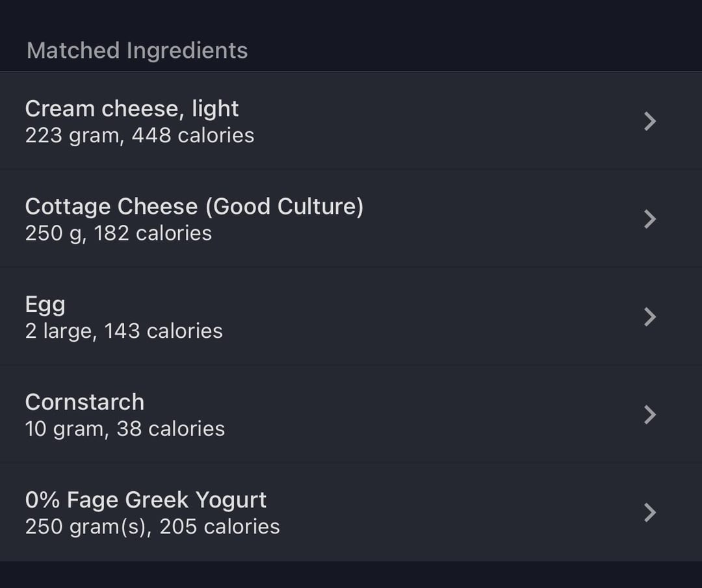This screenshot has width=702, height=588.
Task: Click the 223 gram, 448 calories text
Action: point(140,136)
